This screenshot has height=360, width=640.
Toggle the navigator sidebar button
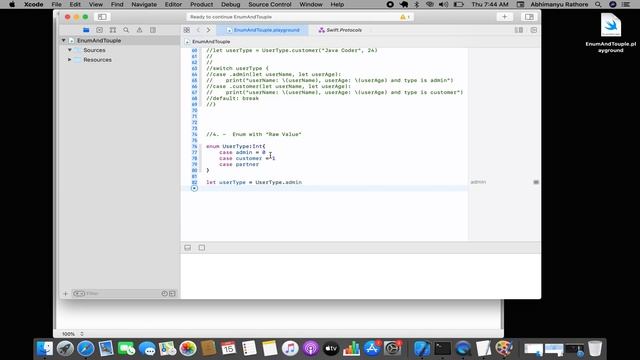tap(102, 17)
